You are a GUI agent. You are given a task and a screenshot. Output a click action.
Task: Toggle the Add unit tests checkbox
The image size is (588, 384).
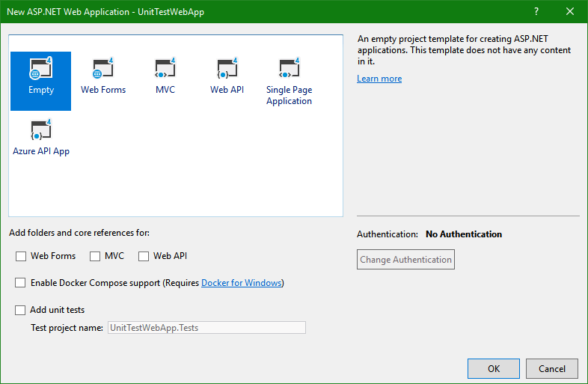tap(21, 310)
